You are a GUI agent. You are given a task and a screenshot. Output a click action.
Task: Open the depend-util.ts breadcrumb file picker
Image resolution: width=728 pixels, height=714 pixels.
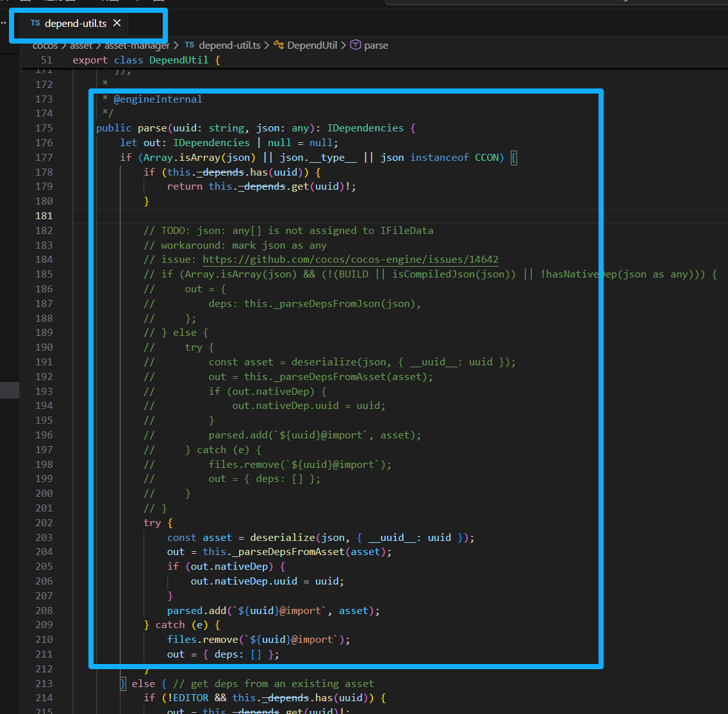pyautogui.click(x=229, y=45)
